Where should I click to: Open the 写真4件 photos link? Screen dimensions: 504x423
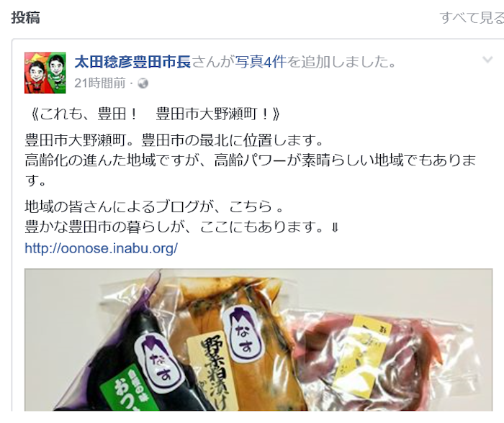(x=261, y=62)
